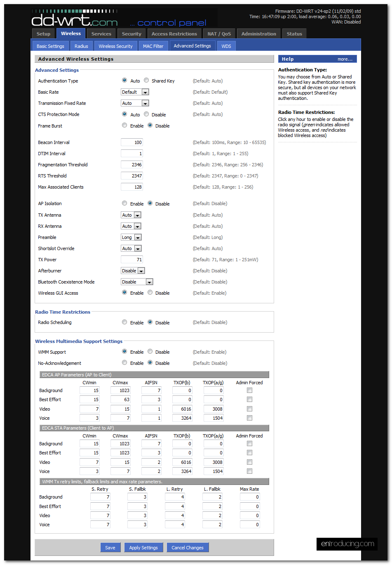Click the Beacon Interval field
Viewport: 392px width, 565px height.
(132, 142)
